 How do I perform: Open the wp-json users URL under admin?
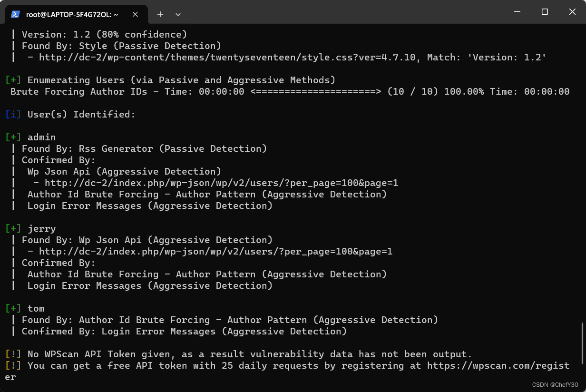pos(222,183)
